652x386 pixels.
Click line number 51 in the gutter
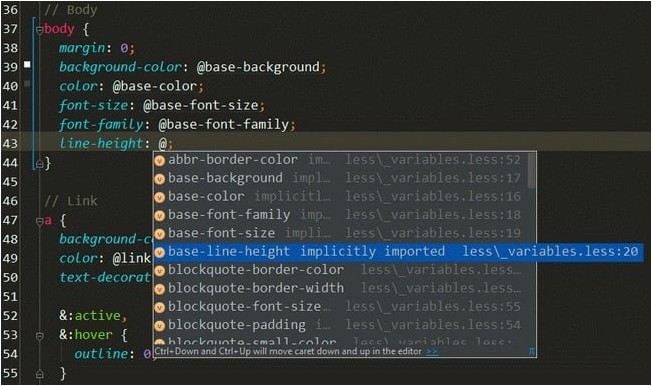[10, 297]
